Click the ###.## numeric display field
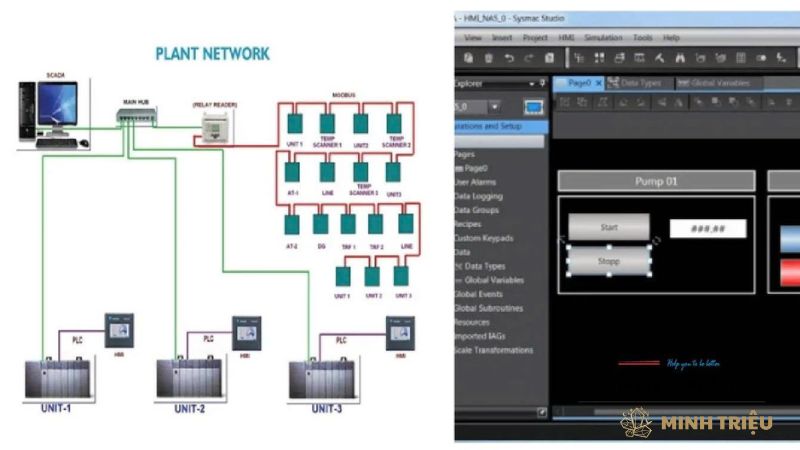This screenshot has width=800, height=450. tap(707, 229)
